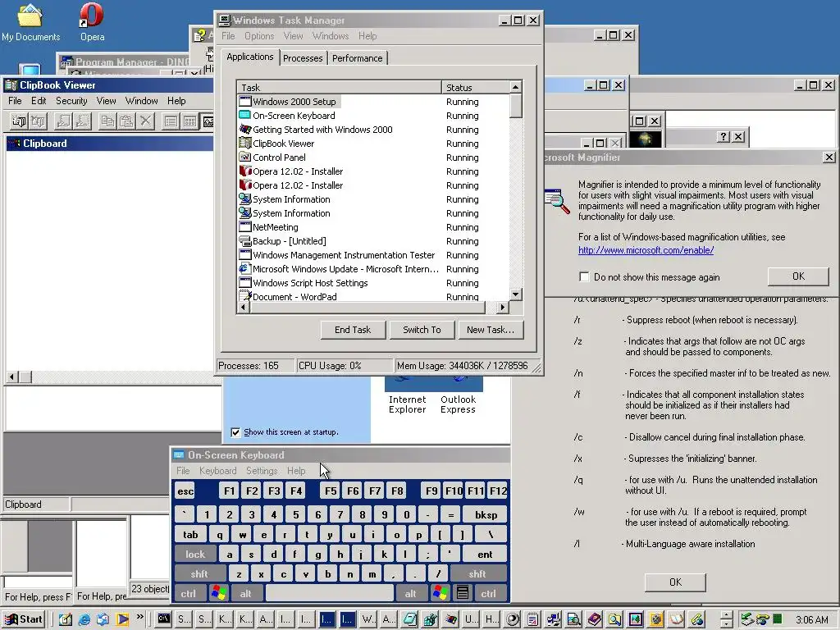Click the Show Desktop quick launch icon
This screenshot has height=630, width=840.
point(66,619)
